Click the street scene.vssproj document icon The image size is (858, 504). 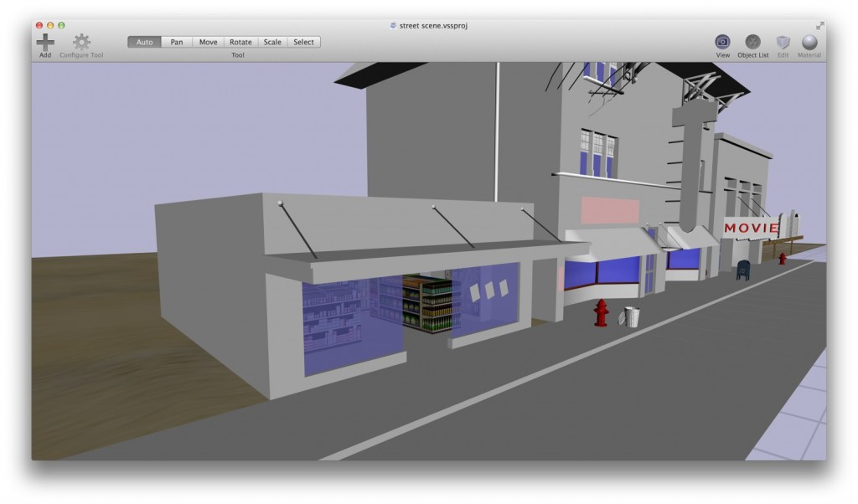pyautogui.click(x=393, y=26)
